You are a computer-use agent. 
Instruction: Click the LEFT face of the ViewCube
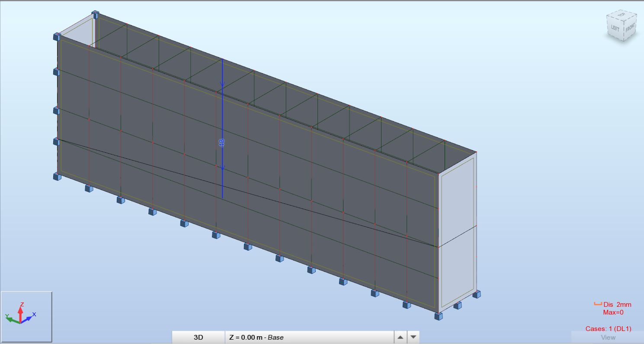click(615, 29)
